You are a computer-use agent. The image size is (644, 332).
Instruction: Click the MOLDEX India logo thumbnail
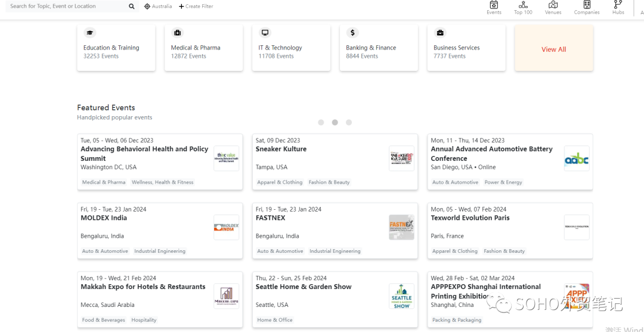click(226, 227)
